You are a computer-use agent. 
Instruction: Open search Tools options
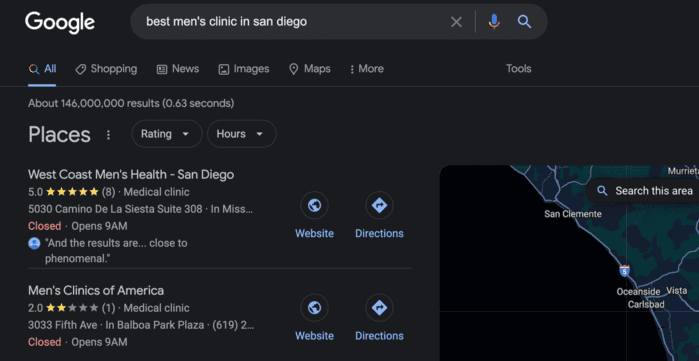pyautogui.click(x=518, y=69)
